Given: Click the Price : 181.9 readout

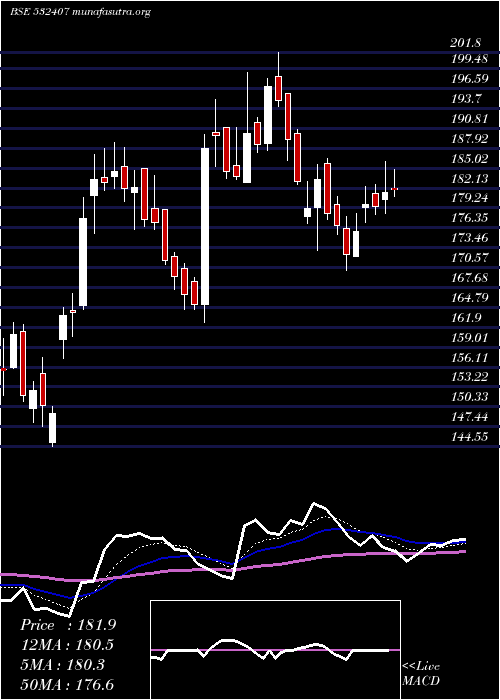Looking at the screenshot, I should click(x=68, y=625).
